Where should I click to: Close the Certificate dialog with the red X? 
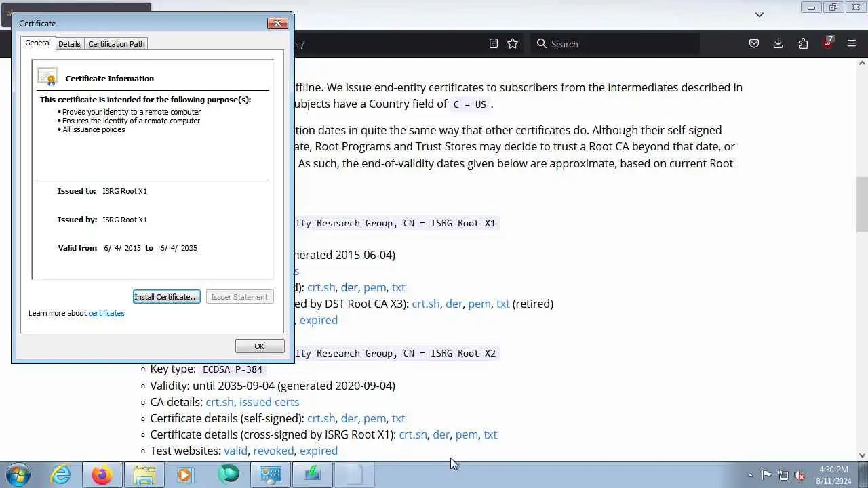[277, 23]
